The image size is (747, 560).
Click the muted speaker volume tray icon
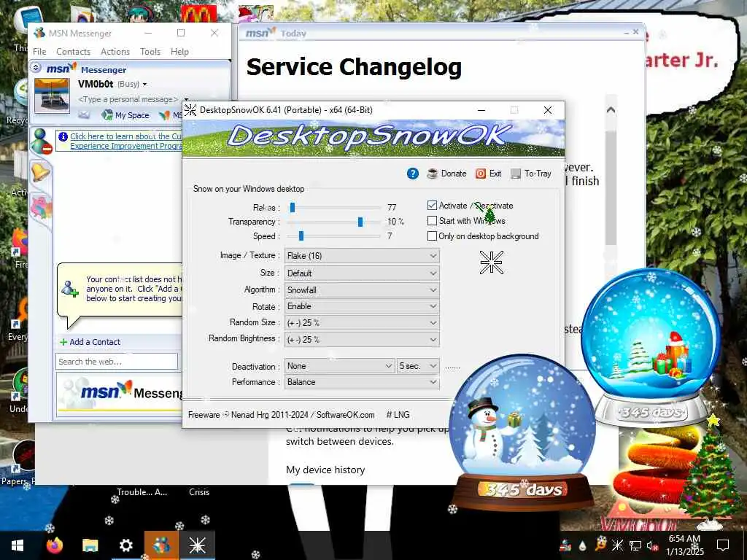[653, 545]
